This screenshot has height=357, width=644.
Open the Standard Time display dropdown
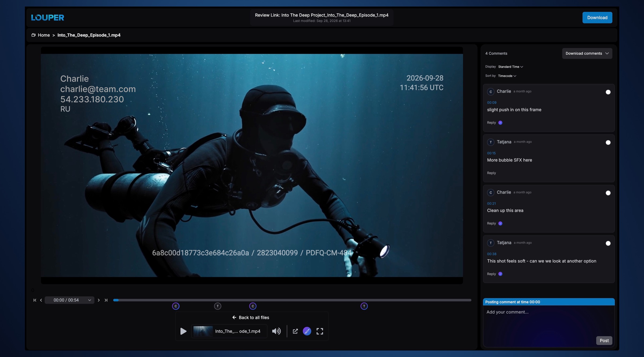[x=510, y=67]
